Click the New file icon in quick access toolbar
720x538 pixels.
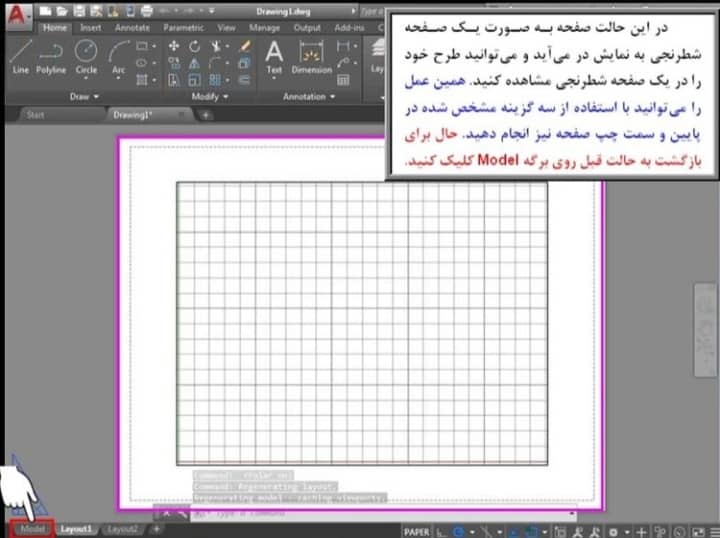(45, 11)
